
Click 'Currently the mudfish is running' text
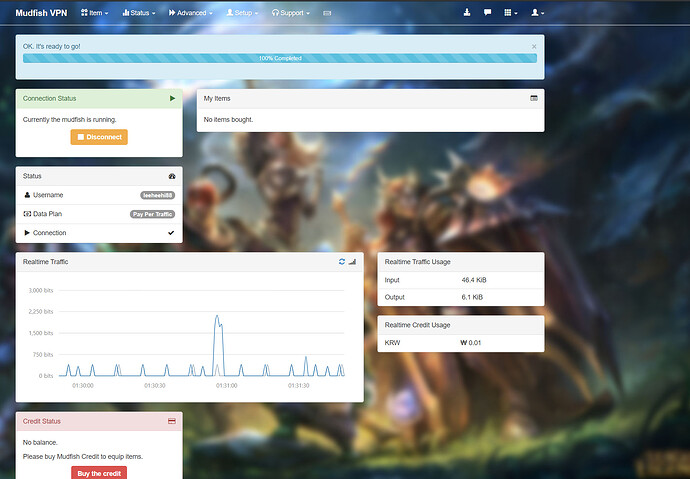coord(70,120)
